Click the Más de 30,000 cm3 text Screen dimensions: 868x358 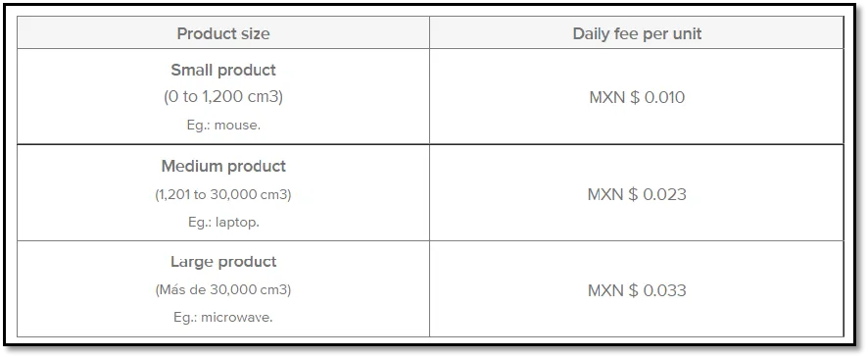(x=223, y=290)
